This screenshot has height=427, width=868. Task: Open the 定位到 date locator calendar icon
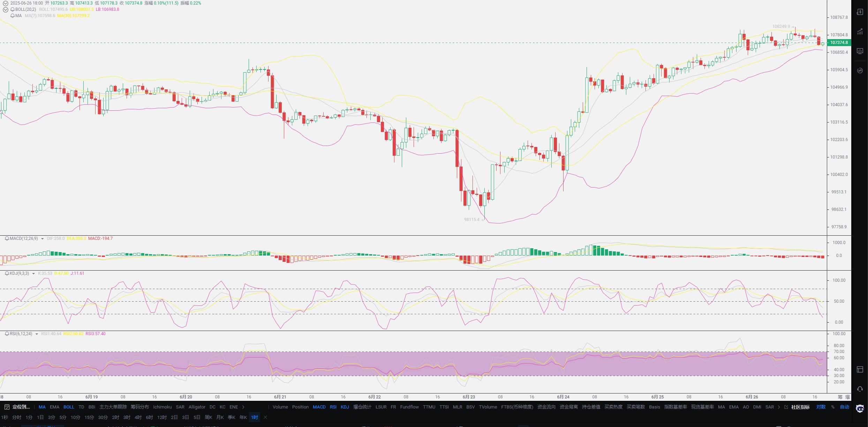pos(7,407)
